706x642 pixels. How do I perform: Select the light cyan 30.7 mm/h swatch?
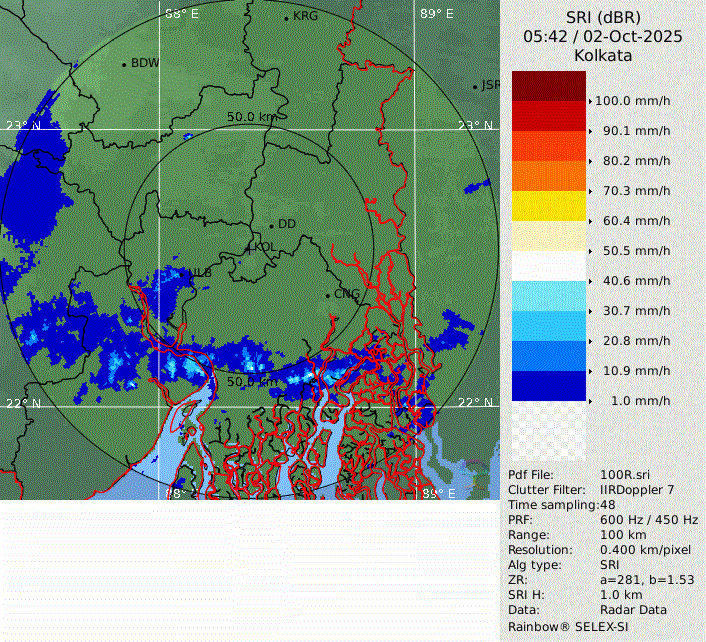[x=548, y=296]
